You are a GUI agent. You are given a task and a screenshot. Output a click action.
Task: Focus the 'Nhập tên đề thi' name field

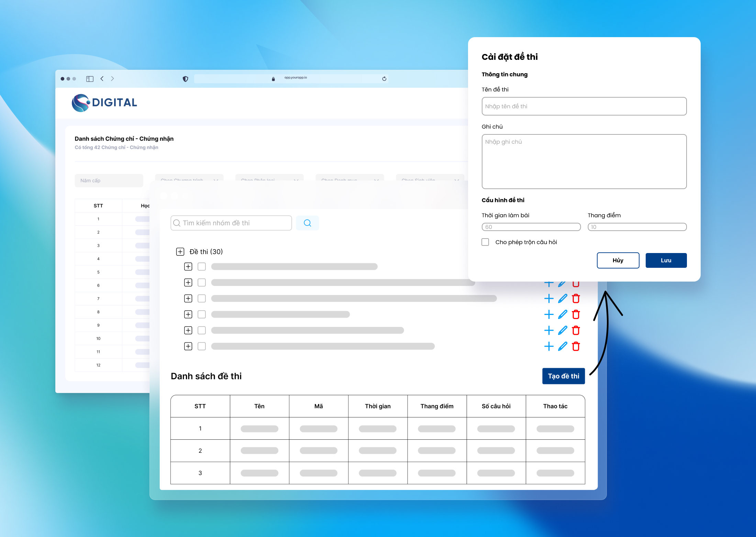(x=584, y=106)
